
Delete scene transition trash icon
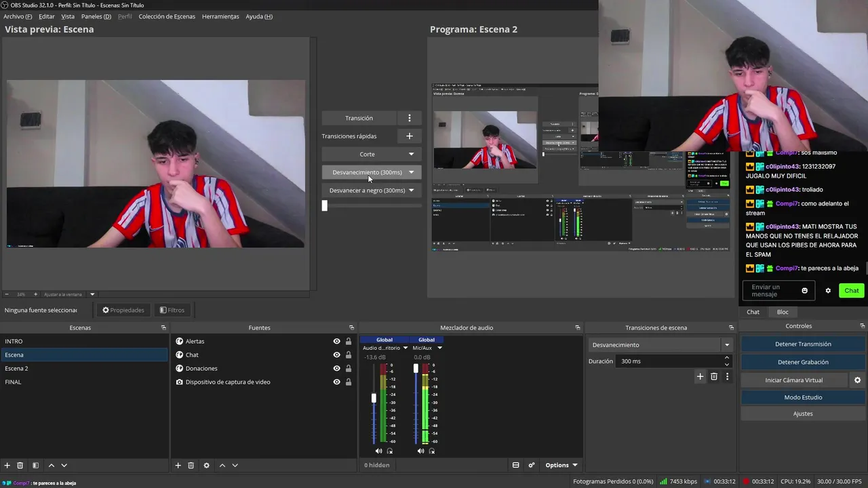(714, 376)
